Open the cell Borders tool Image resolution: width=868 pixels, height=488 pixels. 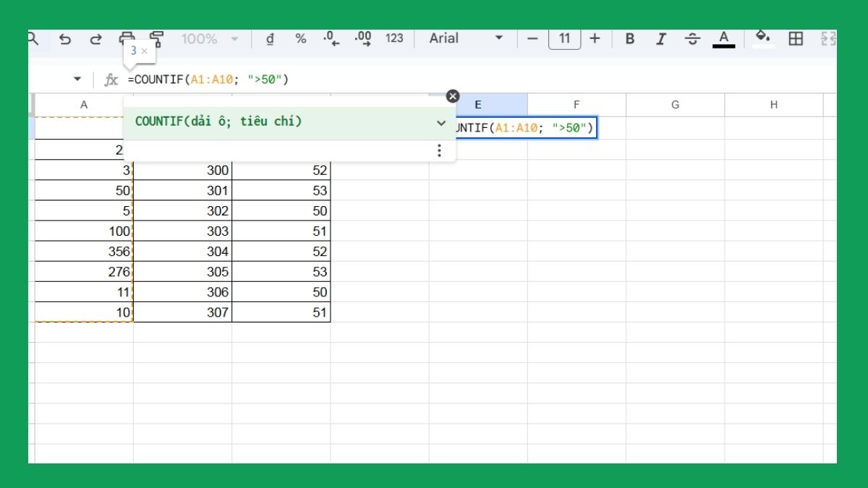[x=796, y=39]
